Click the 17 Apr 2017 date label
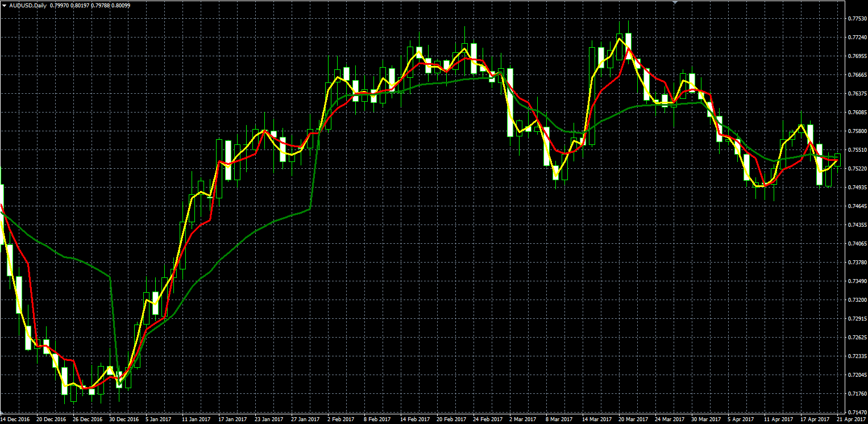Viewport: 868px width, 424px height. click(815, 419)
